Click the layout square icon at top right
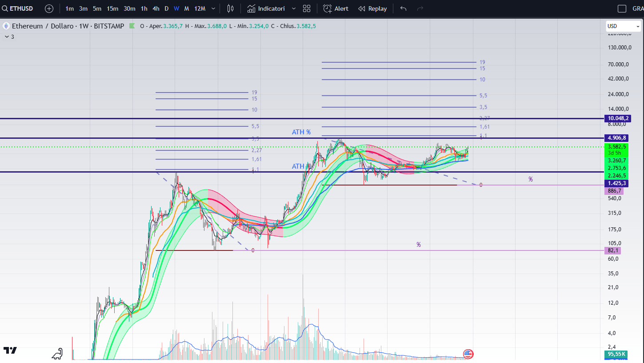The width and height of the screenshot is (644, 363). 622,8
